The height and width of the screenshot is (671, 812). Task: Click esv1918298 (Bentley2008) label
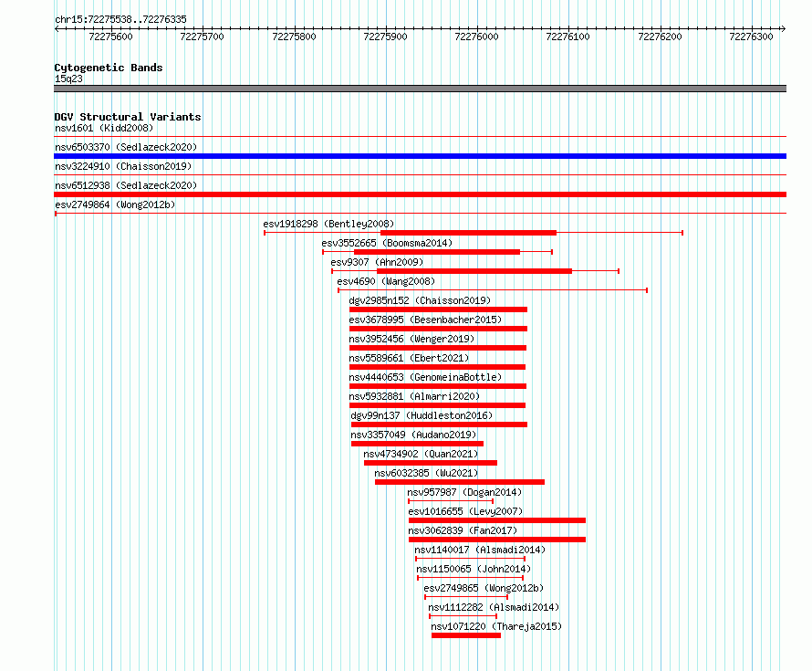click(328, 224)
